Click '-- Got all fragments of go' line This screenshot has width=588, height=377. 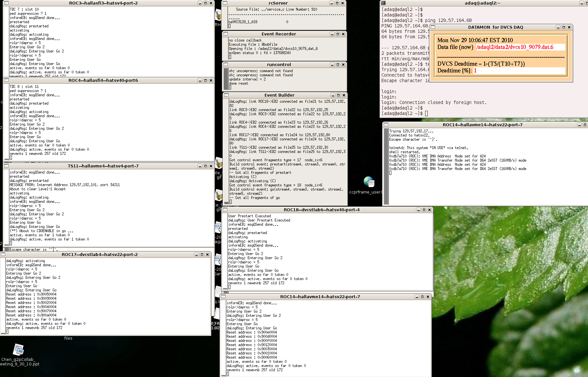click(255, 198)
